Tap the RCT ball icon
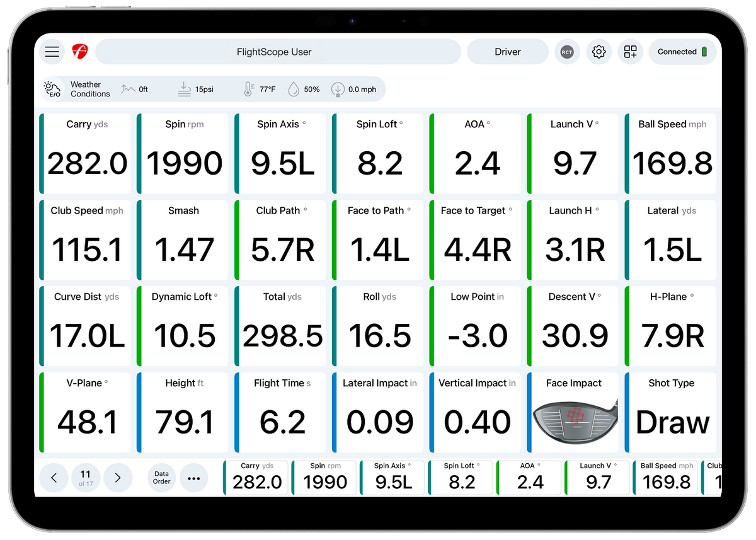Image resolution: width=756 pixels, height=540 pixels. pyautogui.click(x=567, y=52)
